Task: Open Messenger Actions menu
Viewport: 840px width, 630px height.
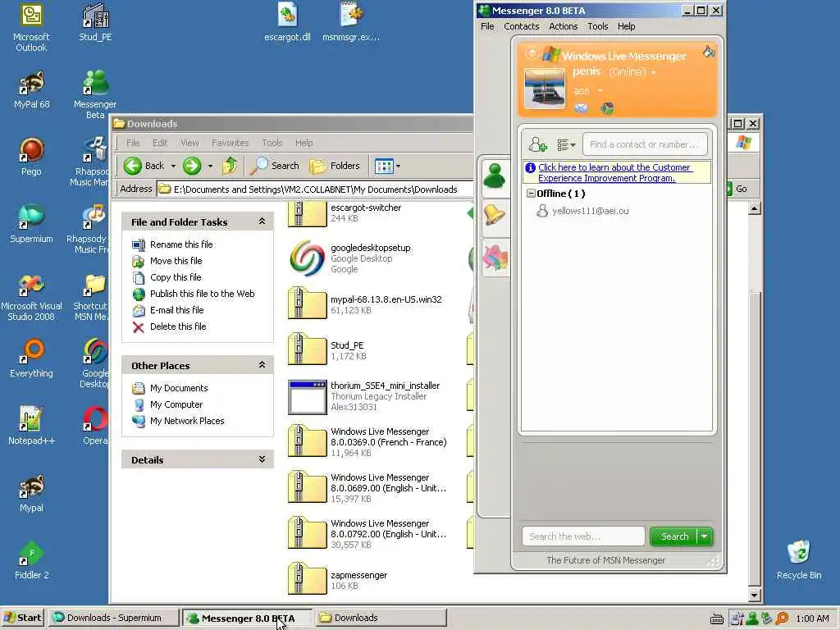Action: coord(563,26)
